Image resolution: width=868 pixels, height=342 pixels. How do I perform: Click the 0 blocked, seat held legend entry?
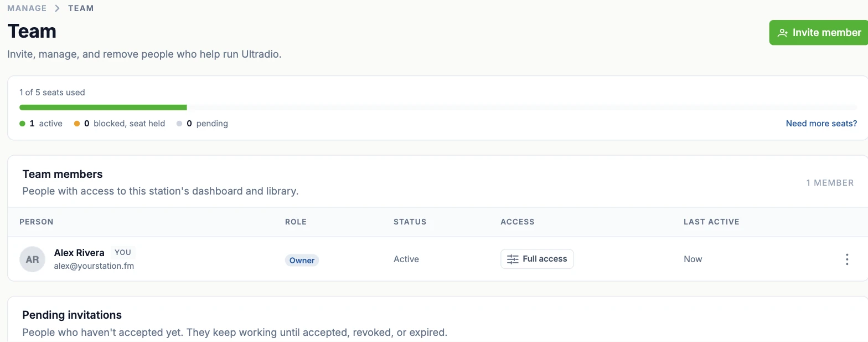point(120,124)
